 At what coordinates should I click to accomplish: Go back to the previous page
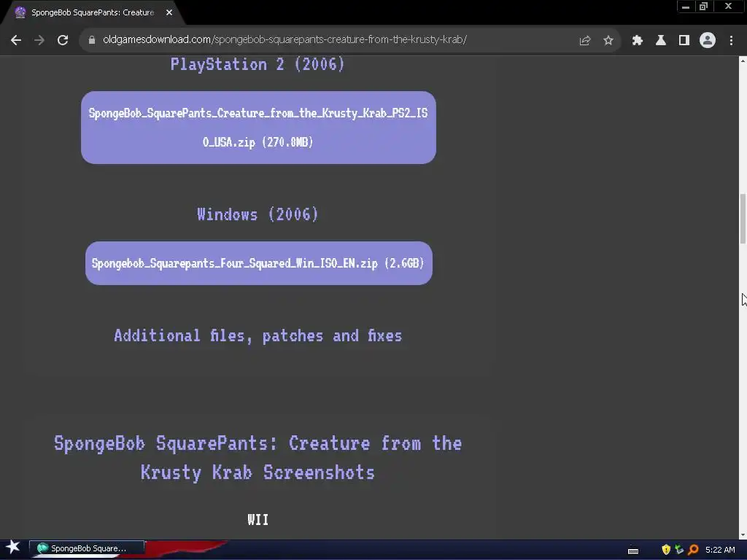16,40
